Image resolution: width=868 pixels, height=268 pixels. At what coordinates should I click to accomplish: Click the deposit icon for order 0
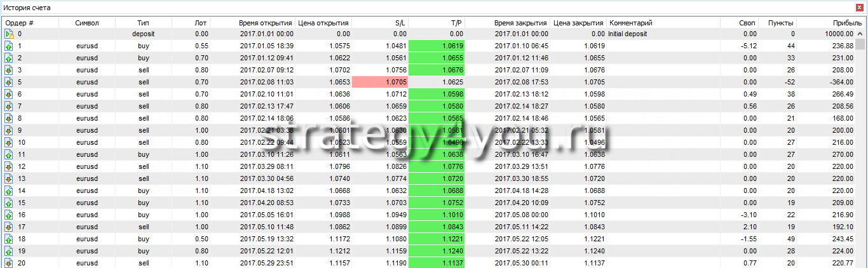tap(9, 34)
